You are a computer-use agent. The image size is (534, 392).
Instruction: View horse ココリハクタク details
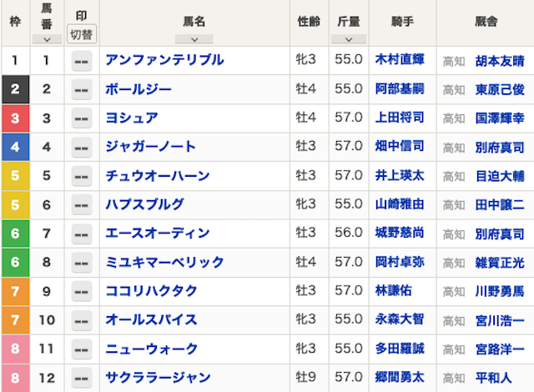click(151, 291)
